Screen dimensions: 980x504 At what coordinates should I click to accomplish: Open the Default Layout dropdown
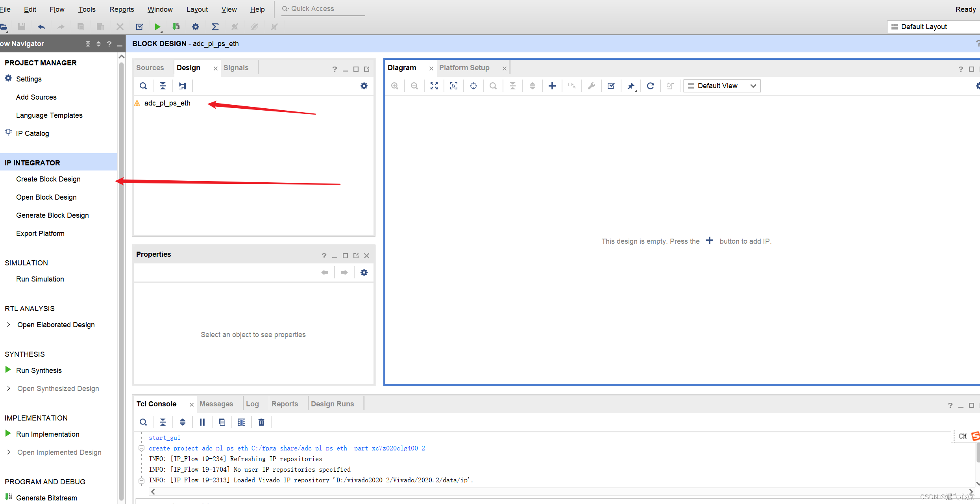coord(933,27)
